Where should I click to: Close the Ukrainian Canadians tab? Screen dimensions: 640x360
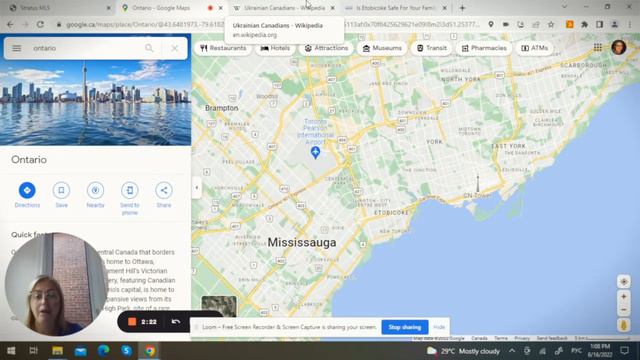333,8
